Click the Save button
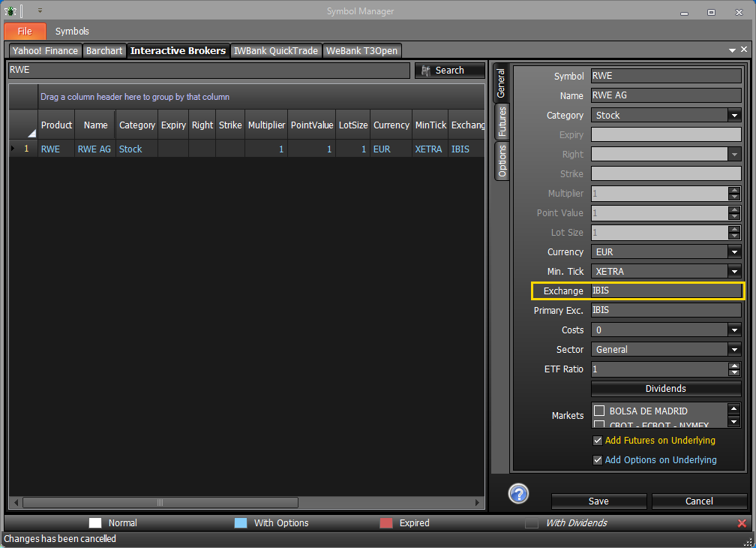 click(x=598, y=501)
